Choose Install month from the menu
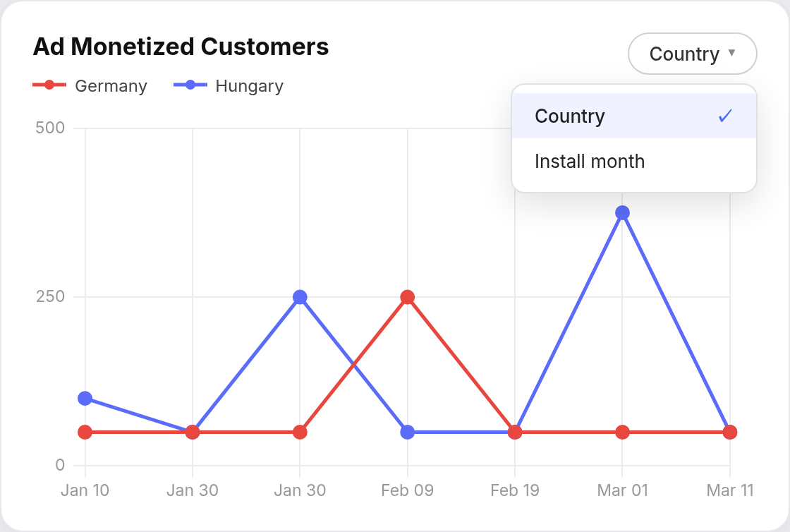The height and width of the screenshot is (532, 790). [634, 161]
